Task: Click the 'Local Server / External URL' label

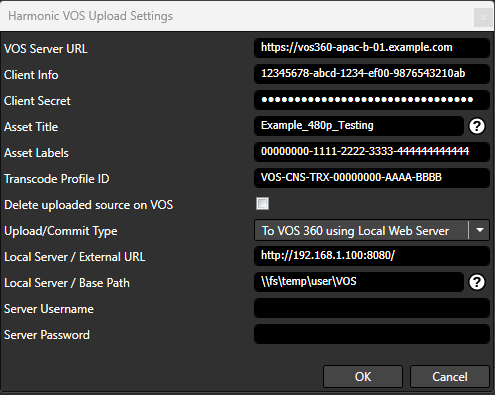Action: tap(75, 257)
